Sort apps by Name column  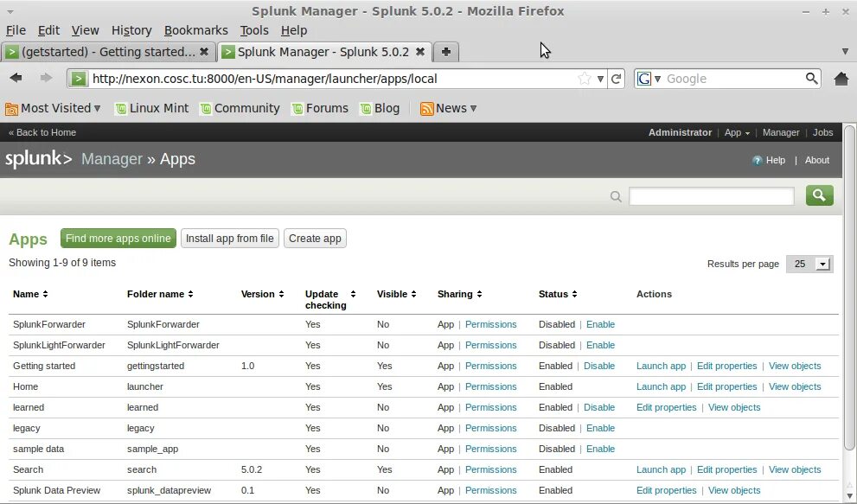tap(30, 294)
